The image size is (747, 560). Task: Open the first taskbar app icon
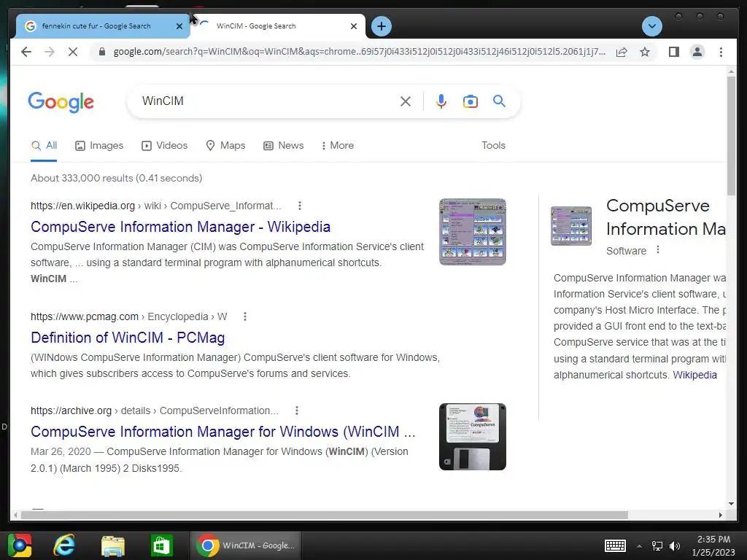19,545
